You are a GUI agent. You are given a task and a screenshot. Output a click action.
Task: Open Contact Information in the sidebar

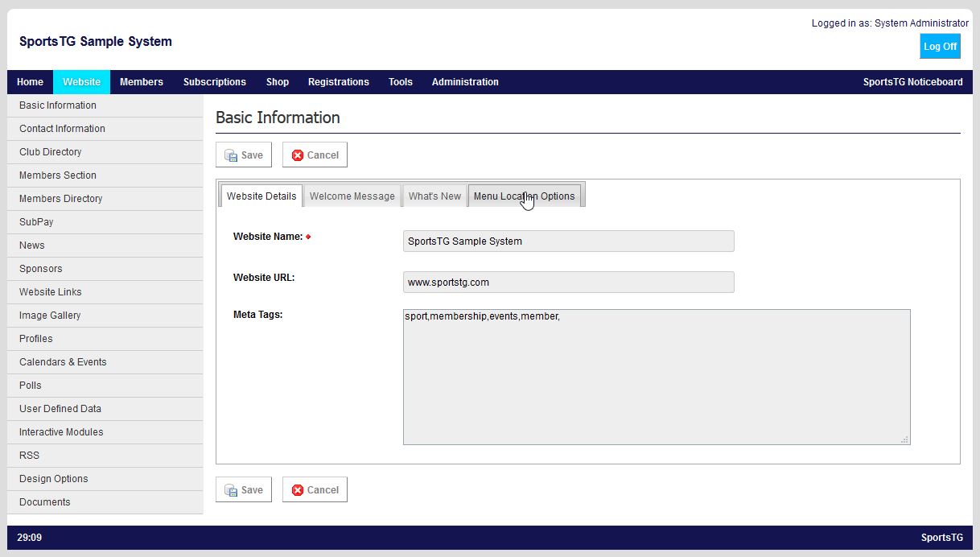tap(105, 129)
